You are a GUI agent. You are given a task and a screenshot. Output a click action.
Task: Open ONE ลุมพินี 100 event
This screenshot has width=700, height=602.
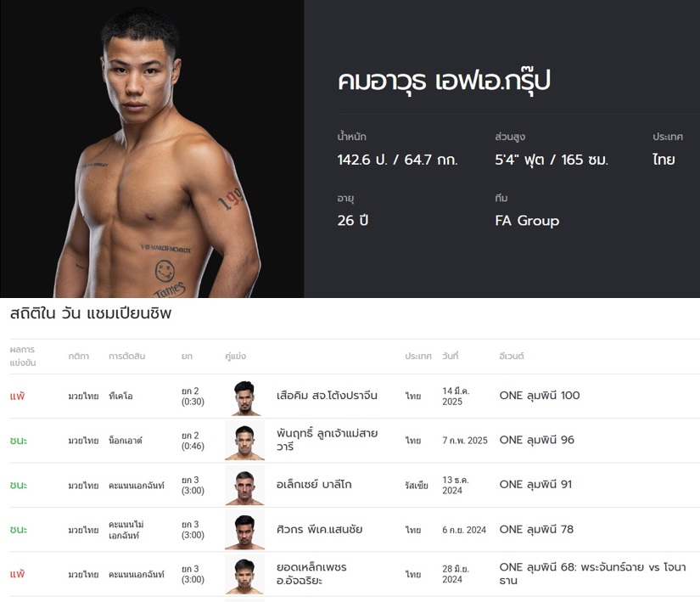tap(540, 396)
